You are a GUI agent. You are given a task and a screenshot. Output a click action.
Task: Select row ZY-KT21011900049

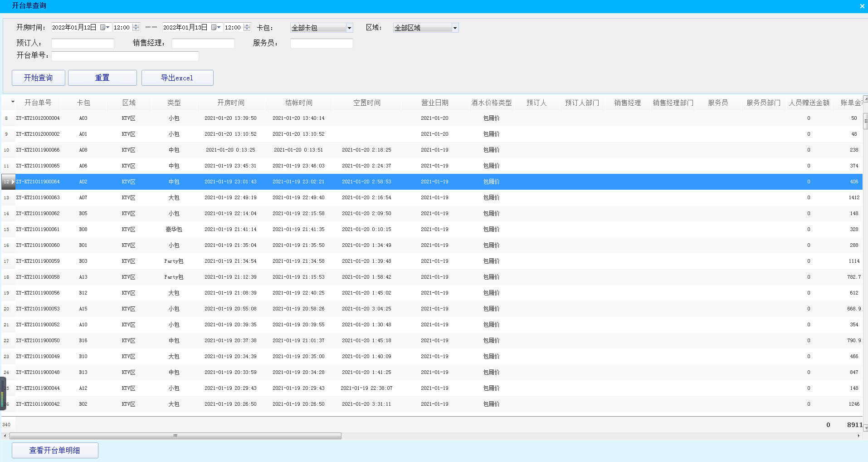click(432, 356)
